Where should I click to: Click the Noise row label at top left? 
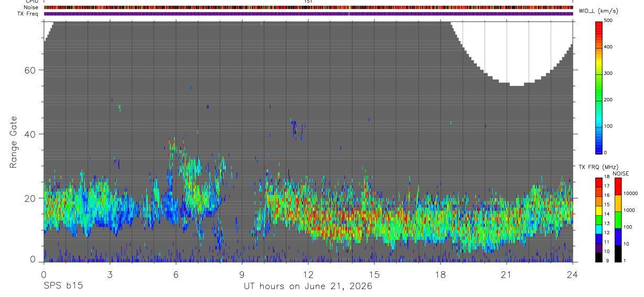coord(31,7)
